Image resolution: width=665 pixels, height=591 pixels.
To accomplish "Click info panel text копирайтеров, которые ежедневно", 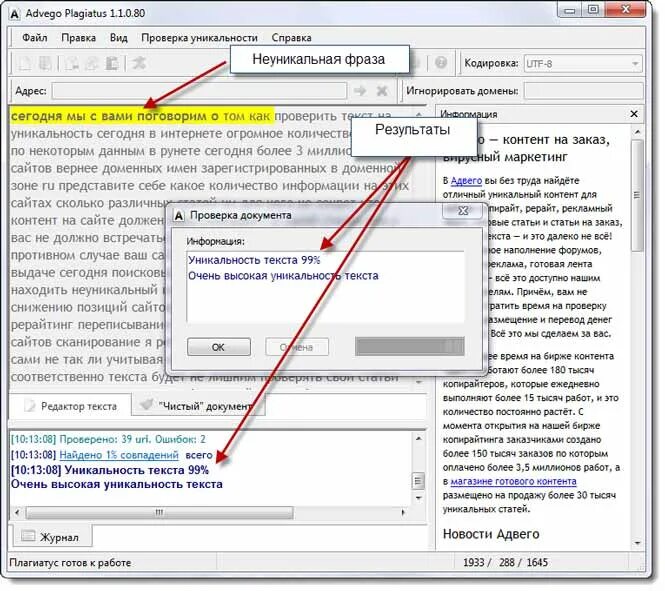I will point(521,384).
